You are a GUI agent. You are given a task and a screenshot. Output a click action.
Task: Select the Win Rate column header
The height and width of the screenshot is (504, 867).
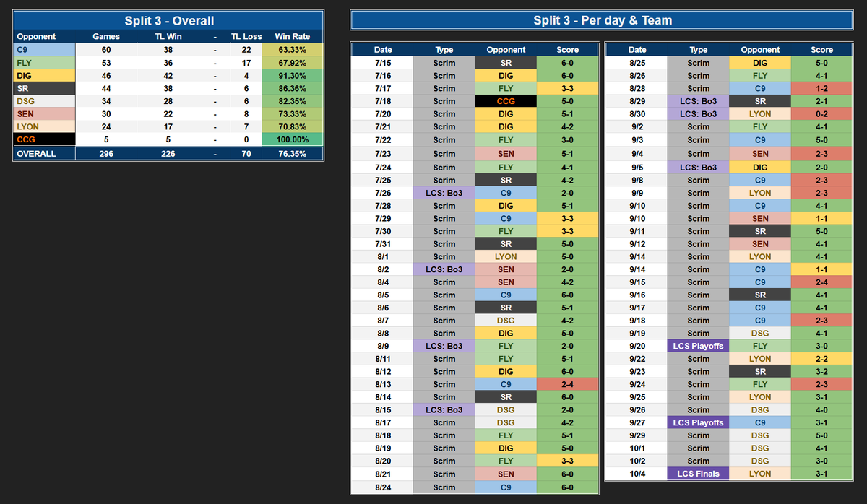(293, 36)
